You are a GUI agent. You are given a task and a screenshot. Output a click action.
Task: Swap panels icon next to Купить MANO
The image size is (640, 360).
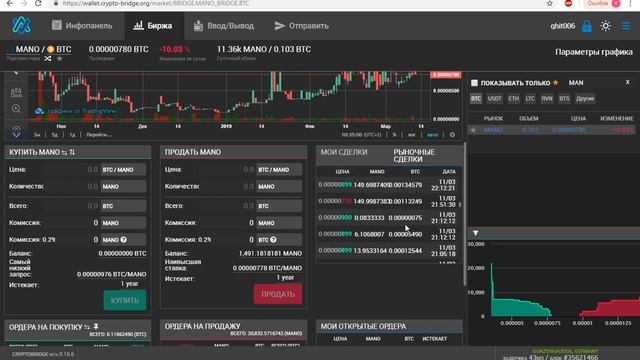(x=64, y=152)
